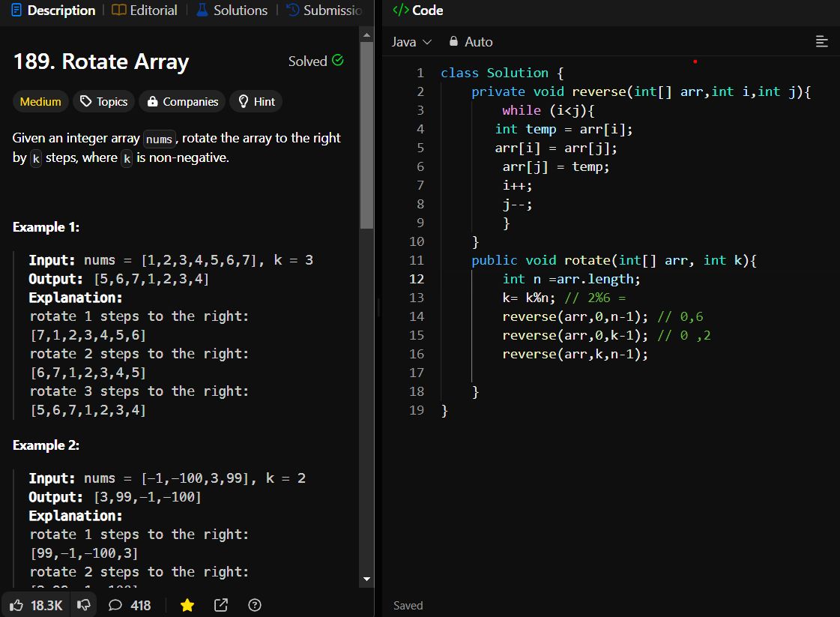Open the Java language dropdown
The width and height of the screenshot is (840, 617).
411,42
